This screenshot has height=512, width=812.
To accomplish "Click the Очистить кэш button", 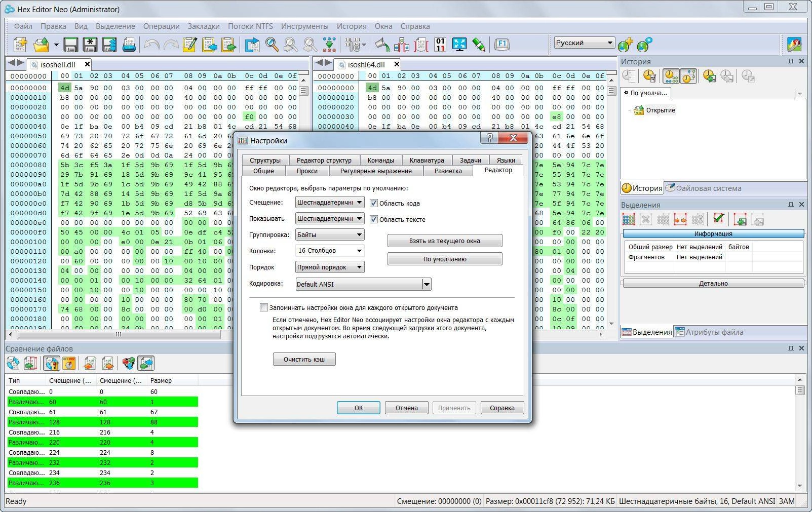I will tap(304, 359).
